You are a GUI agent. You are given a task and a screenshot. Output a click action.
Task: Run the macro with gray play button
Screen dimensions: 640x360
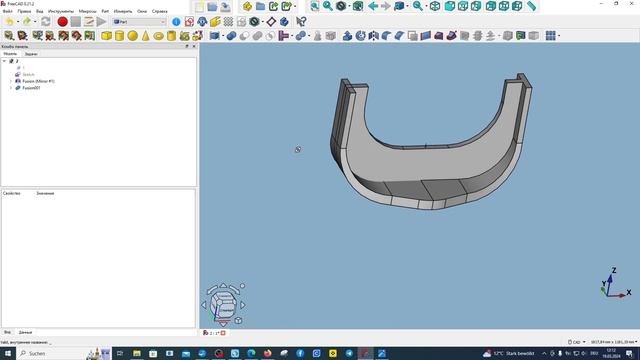[x=102, y=22]
